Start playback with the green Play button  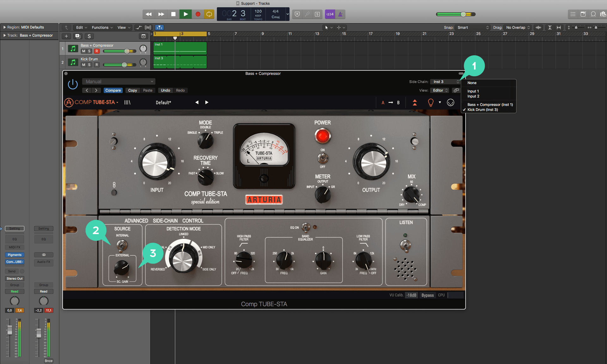click(x=186, y=14)
